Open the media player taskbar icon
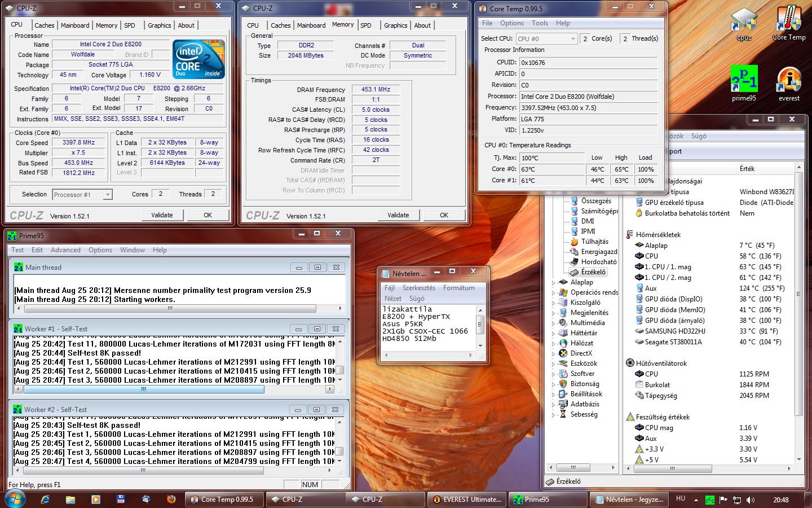Viewport: 812px width, 508px height. tap(96, 500)
